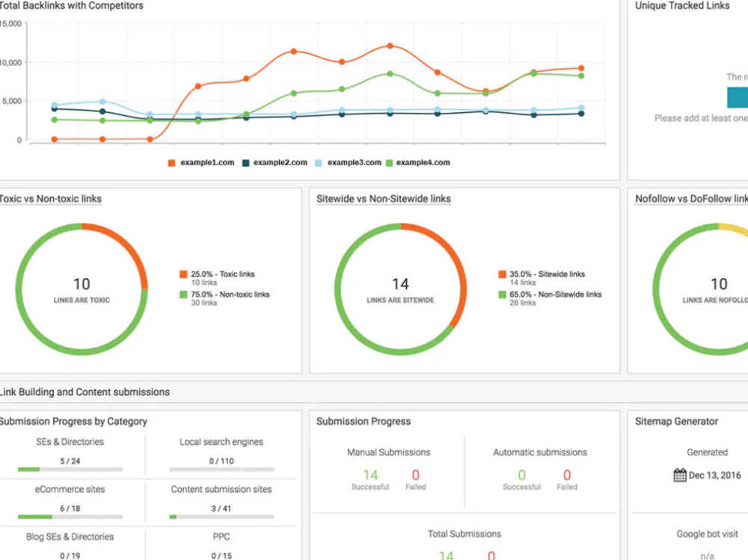
Task: Click the Submission Progress by Category title
Action: point(73,422)
